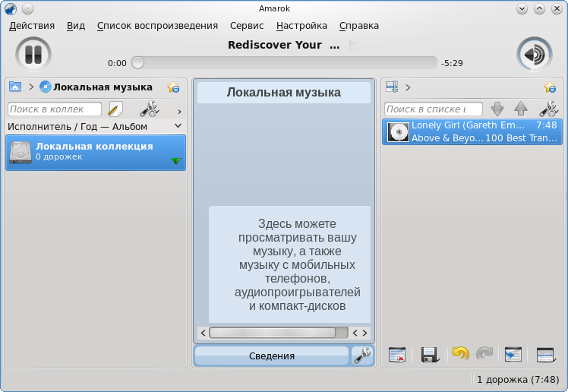Pause playback with the pause button

33,55
